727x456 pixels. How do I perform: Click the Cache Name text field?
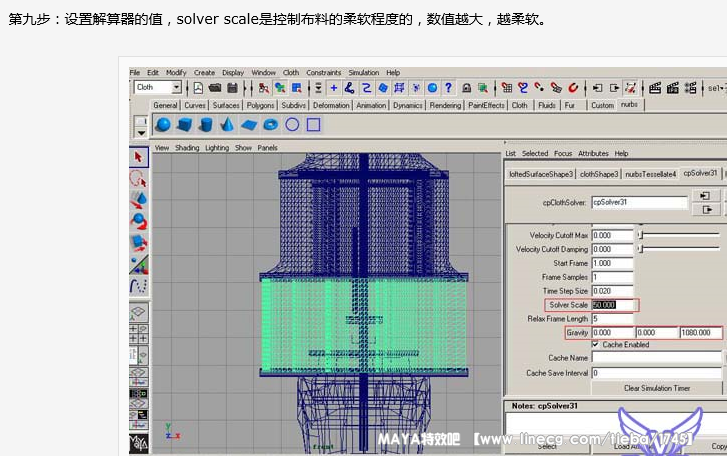(656, 357)
